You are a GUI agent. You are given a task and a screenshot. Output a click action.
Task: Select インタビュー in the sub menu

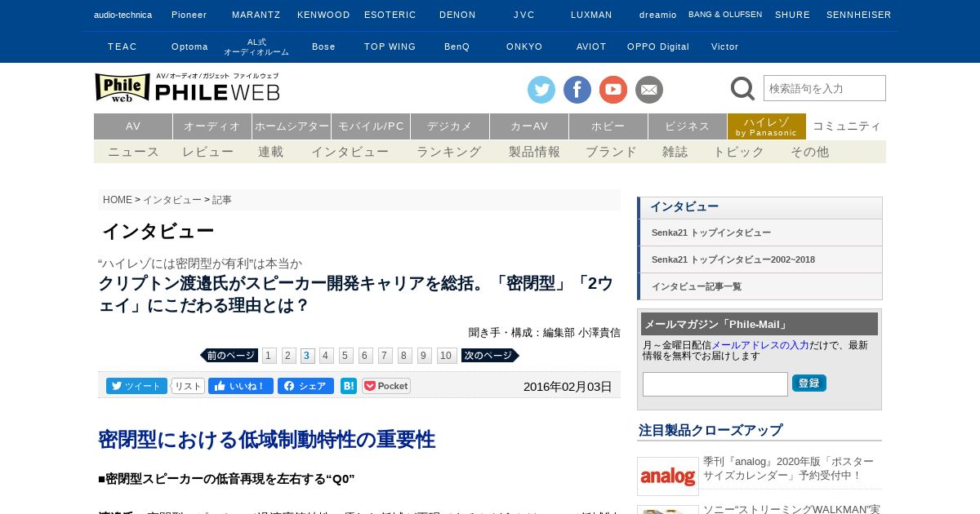click(x=350, y=152)
